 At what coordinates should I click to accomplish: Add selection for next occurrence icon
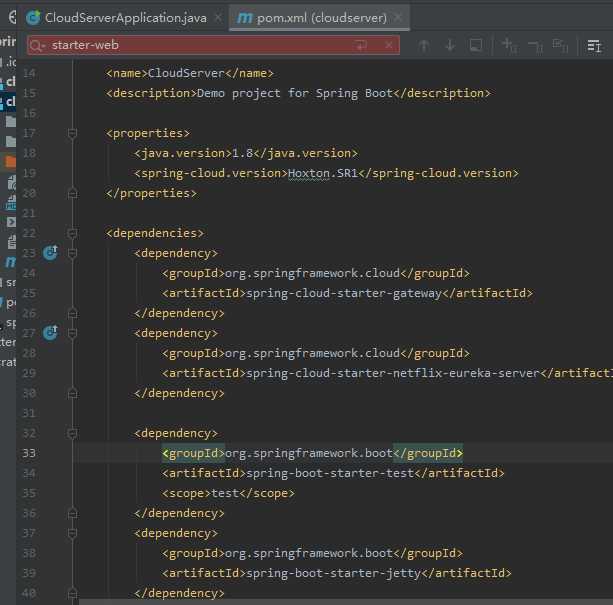509,45
